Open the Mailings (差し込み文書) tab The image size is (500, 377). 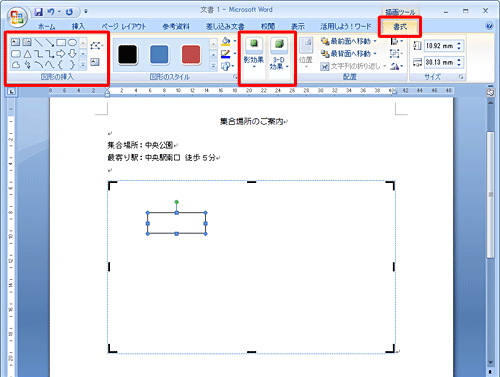225,27
